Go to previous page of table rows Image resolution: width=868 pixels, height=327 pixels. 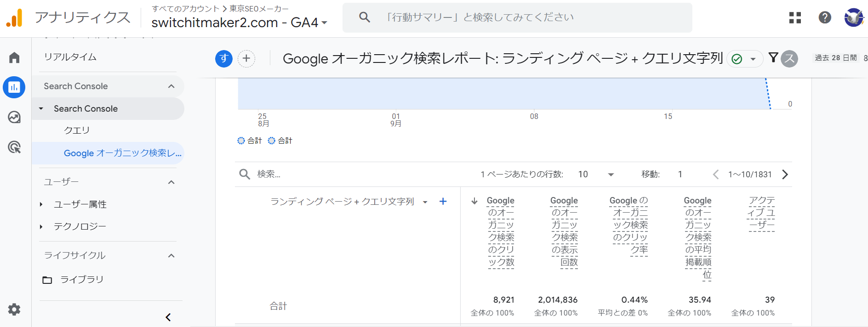(716, 175)
